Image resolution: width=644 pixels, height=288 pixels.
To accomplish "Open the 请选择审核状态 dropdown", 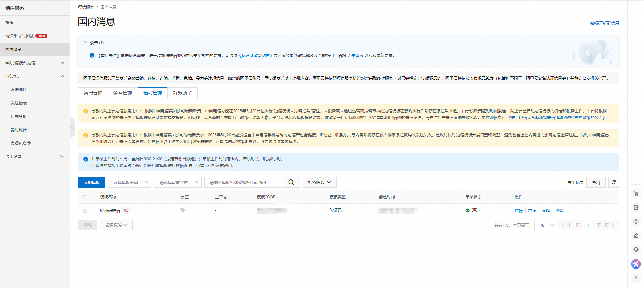I will coord(178,182).
